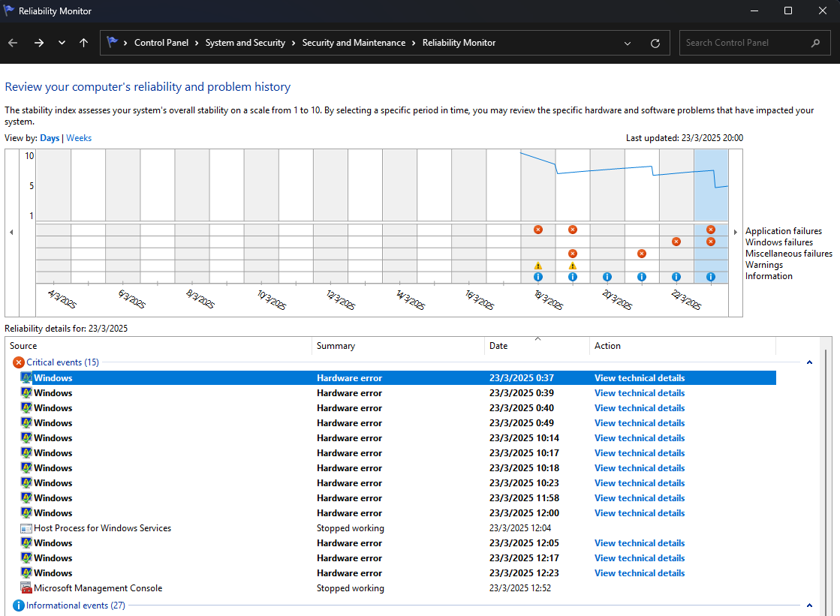Expand the chevron after Security and Maintenance breadcrumb
840x616 pixels.
tap(414, 43)
